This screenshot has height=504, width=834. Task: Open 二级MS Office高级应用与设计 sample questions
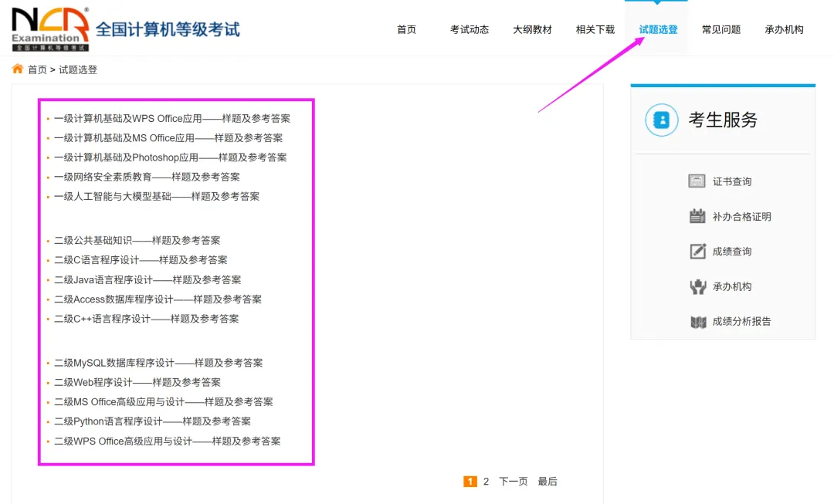[x=163, y=402]
